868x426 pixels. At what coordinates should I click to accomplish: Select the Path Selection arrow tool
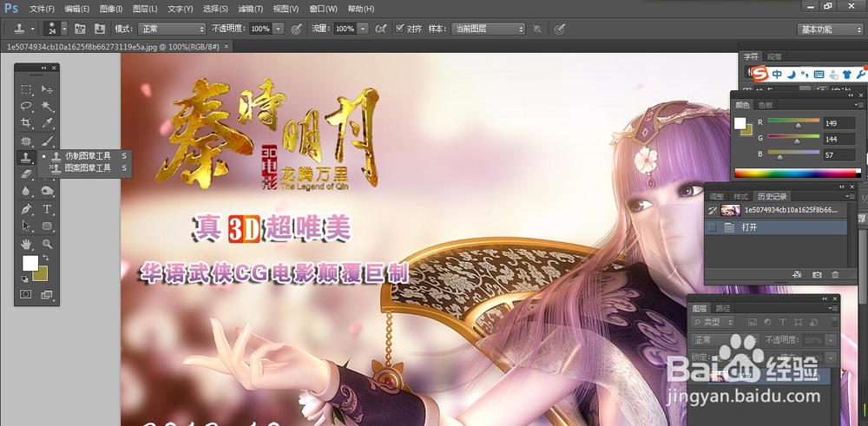click(26, 226)
